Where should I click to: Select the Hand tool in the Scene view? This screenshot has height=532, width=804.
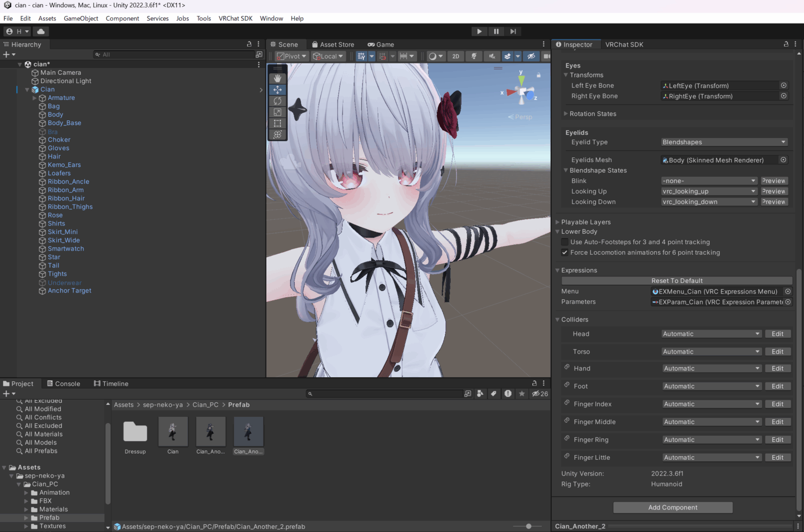277,78
